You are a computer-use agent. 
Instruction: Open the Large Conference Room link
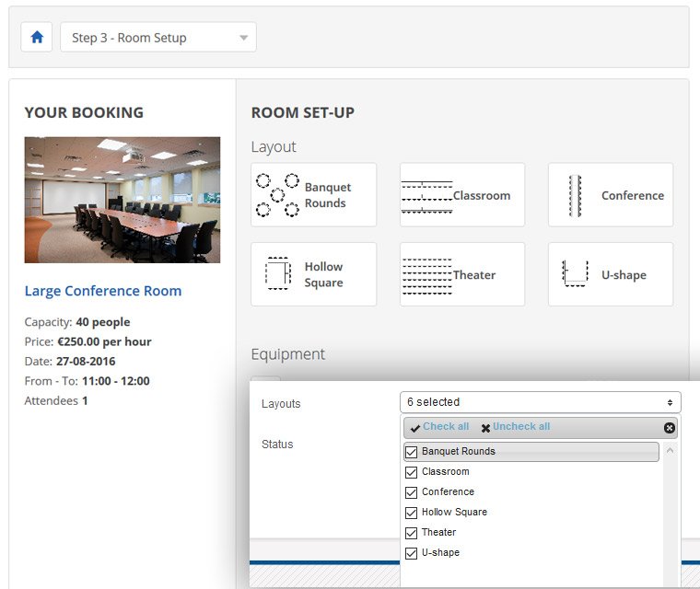103,291
